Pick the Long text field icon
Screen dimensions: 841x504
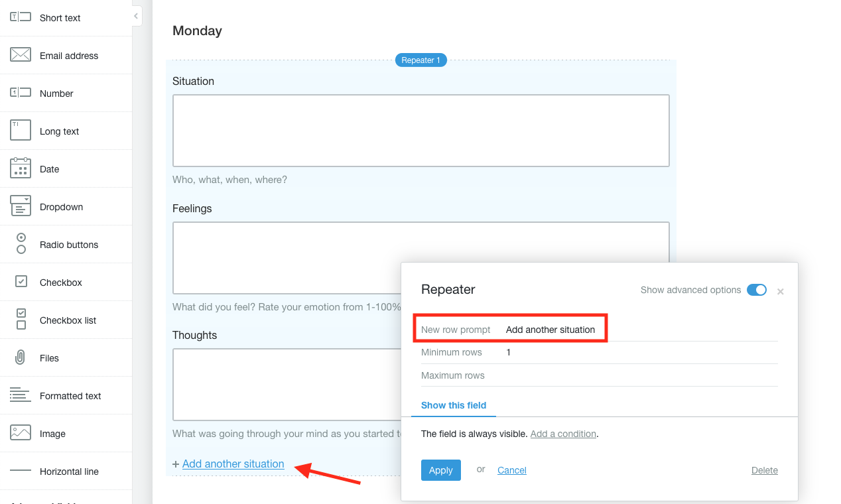[21, 130]
